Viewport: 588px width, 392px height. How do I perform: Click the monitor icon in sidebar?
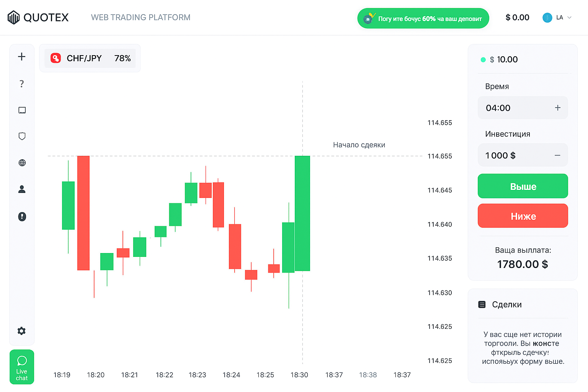(22, 110)
